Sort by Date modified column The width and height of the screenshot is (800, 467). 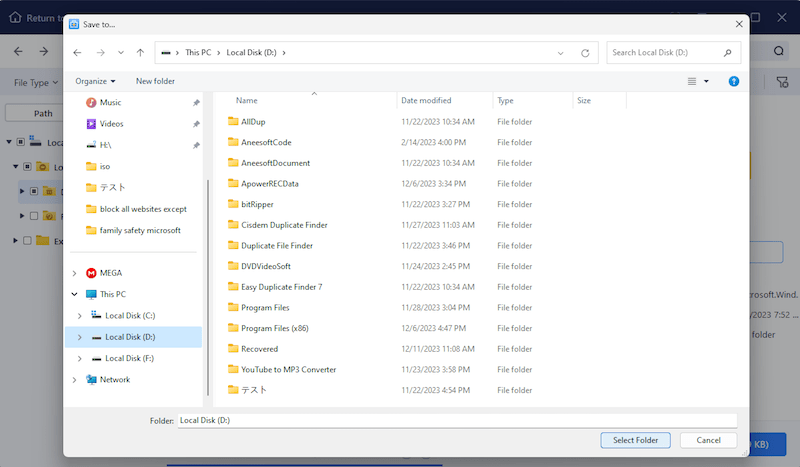pos(426,101)
